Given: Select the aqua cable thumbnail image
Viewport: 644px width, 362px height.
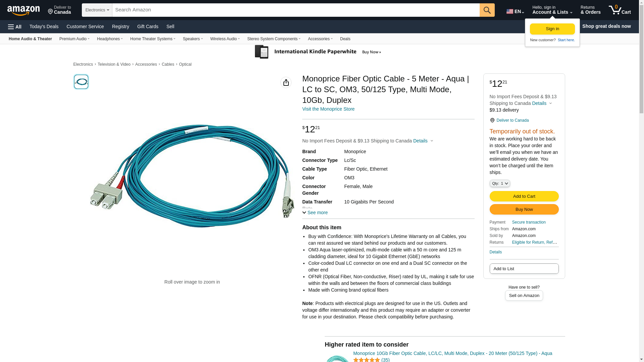Looking at the screenshot, I should (81, 82).
